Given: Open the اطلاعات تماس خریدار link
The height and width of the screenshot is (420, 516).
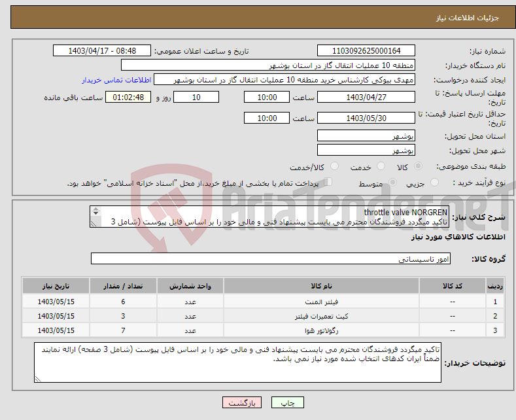Looking at the screenshot, I should pyautogui.click(x=116, y=80).
